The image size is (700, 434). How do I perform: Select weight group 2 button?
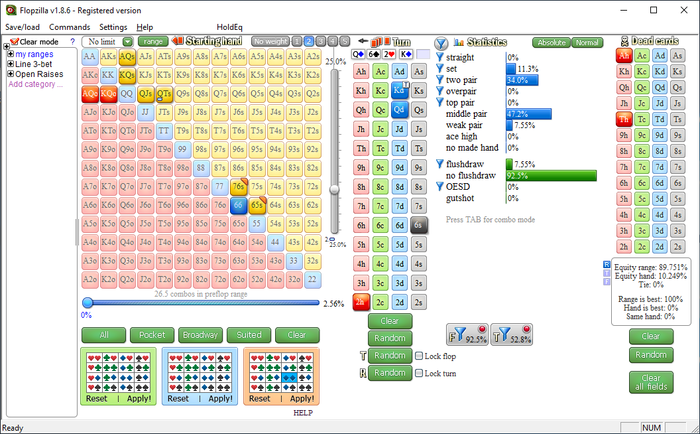point(309,42)
